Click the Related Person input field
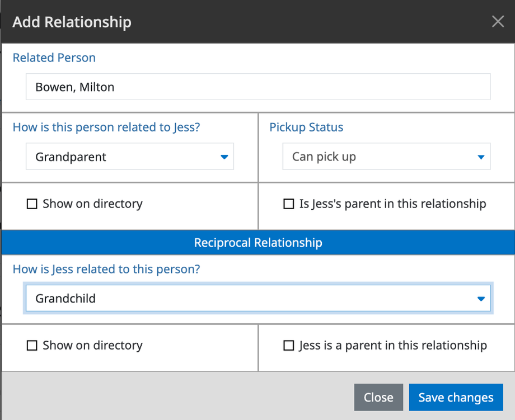This screenshot has width=515, height=420. [258, 87]
